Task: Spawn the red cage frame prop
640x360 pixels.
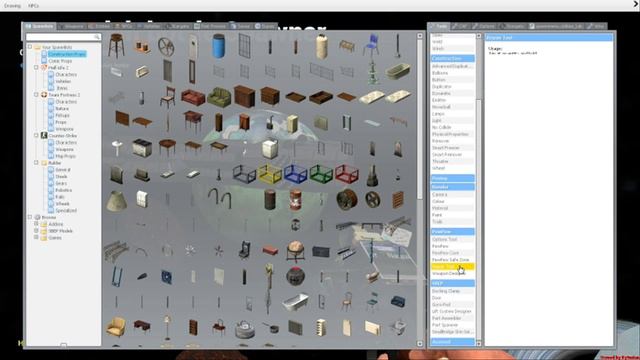Action: click(347, 173)
